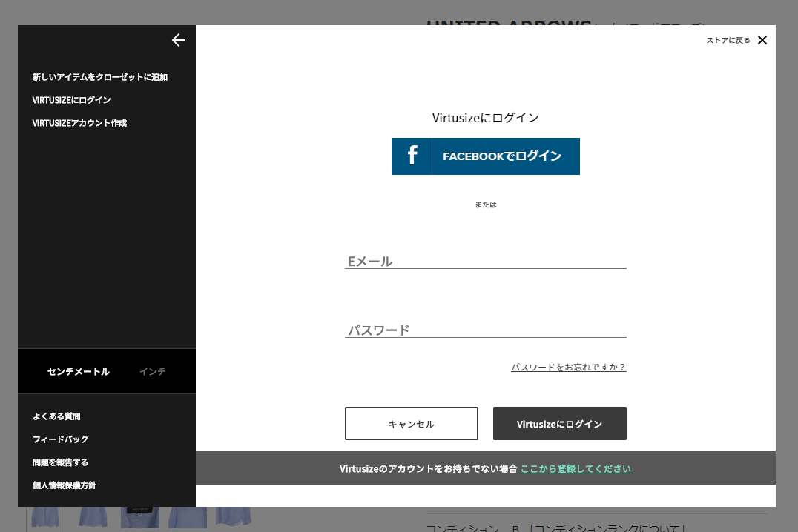Open 個人情報保護方針 in sidebar footer
The width and height of the screenshot is (798, 532).
click(x=64, y=485)
